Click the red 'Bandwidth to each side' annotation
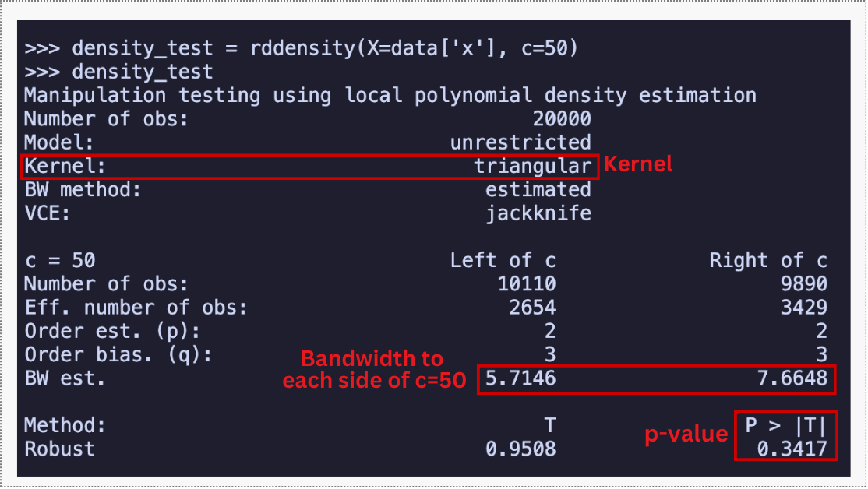The width and height of the screenshot is (868, 489). [x=372, y=370]
